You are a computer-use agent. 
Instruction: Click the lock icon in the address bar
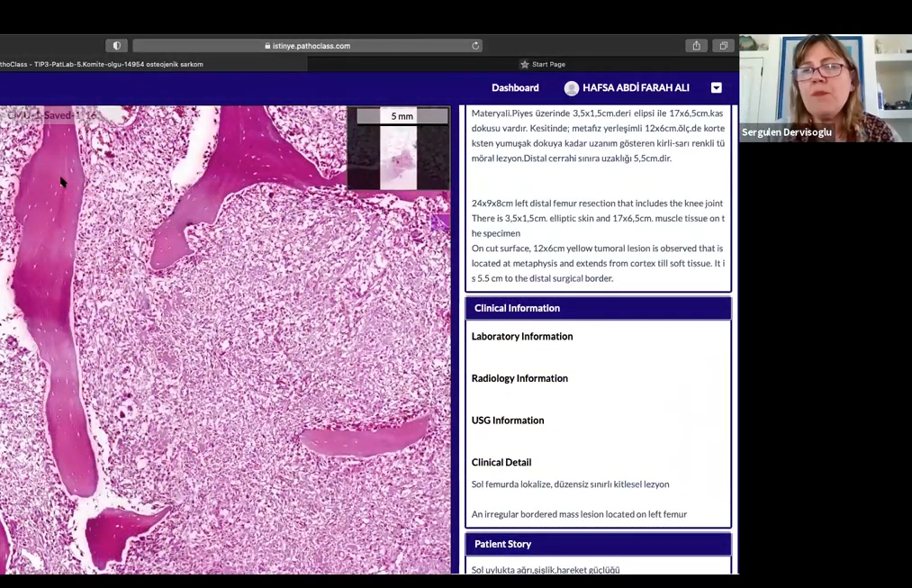267,46
